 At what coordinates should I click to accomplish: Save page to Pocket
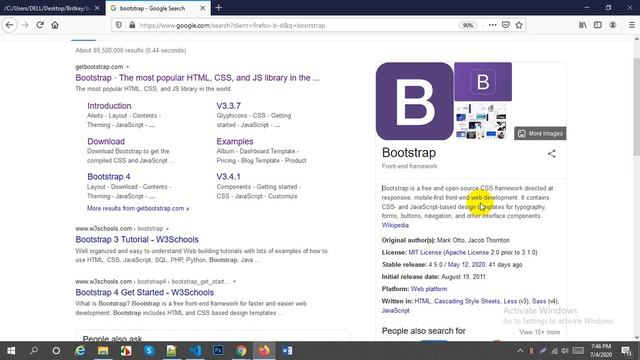coord(506,25)
